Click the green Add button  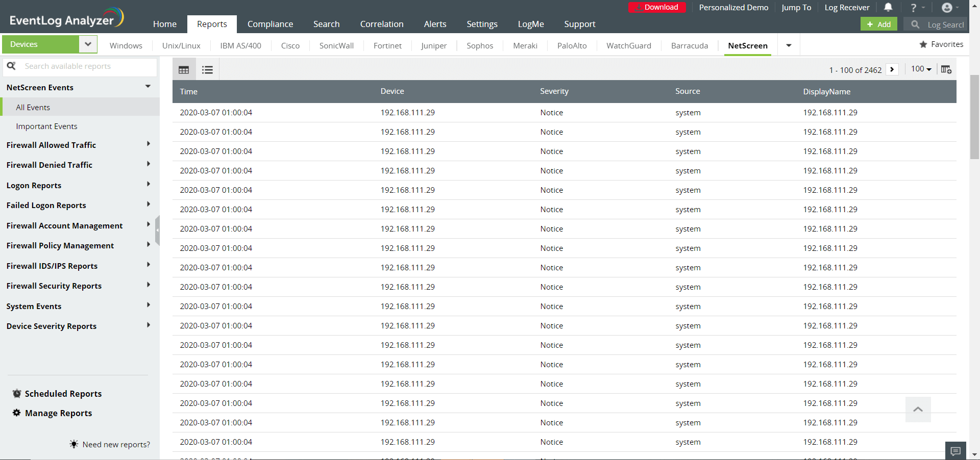click(x=879, y=24)
